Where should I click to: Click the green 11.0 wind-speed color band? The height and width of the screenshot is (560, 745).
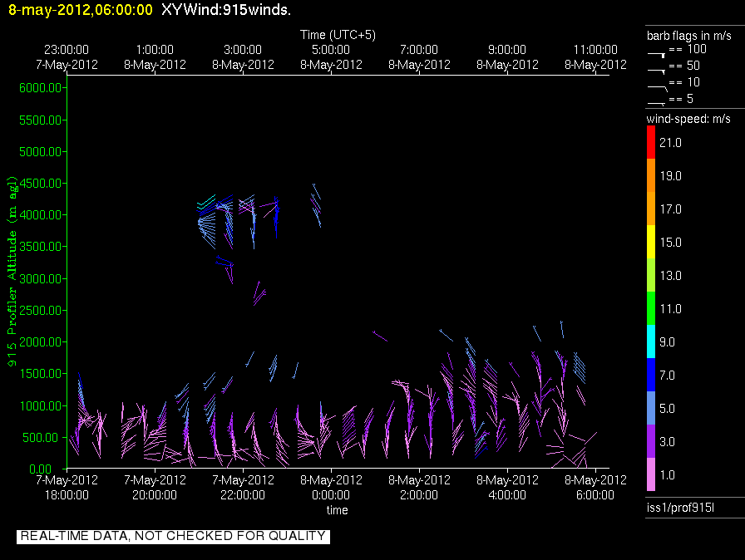(650, 308)
